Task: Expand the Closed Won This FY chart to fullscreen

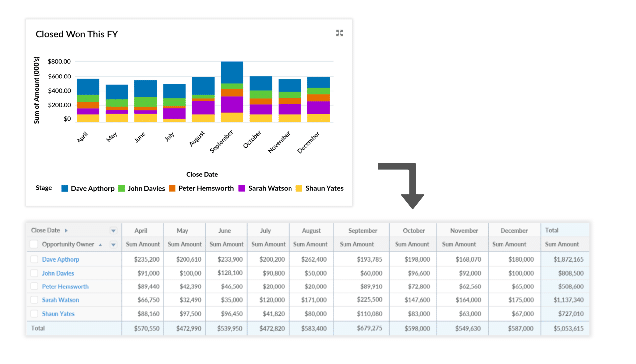Action: (x=339, y=33)
